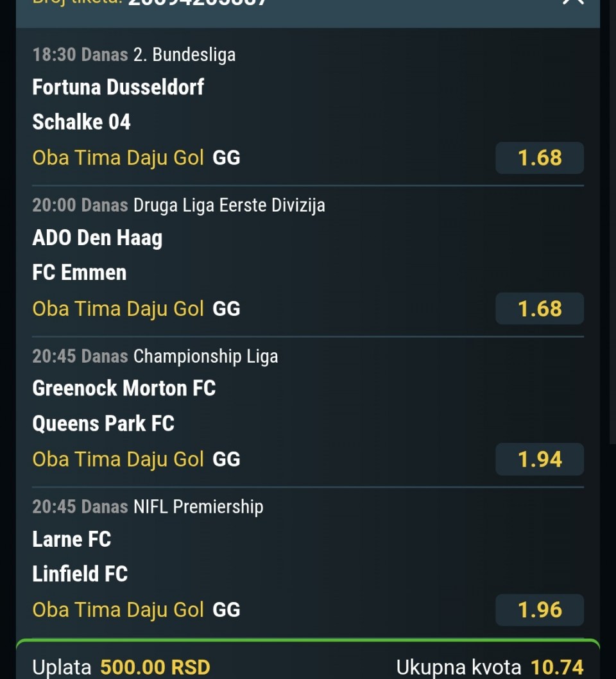Select Schalke 04 team name
Viewport: 616px width, 679px height.
point(81,121)
